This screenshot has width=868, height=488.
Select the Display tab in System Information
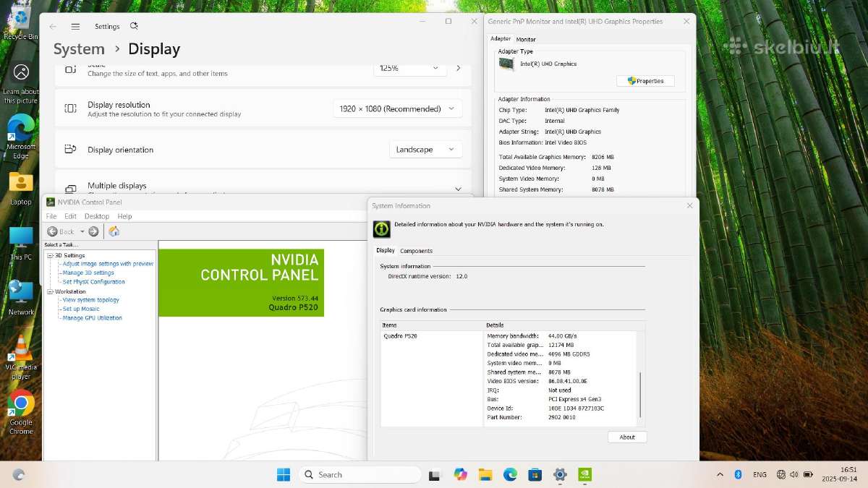(386, 250)
